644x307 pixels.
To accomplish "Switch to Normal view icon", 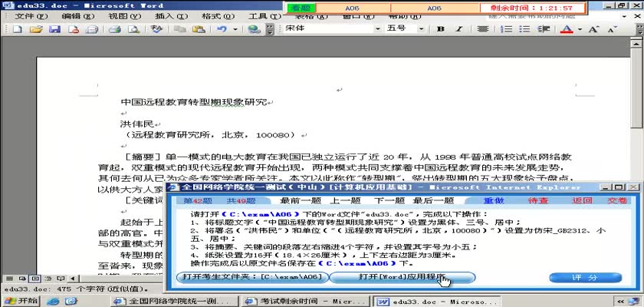I will 9,279.
